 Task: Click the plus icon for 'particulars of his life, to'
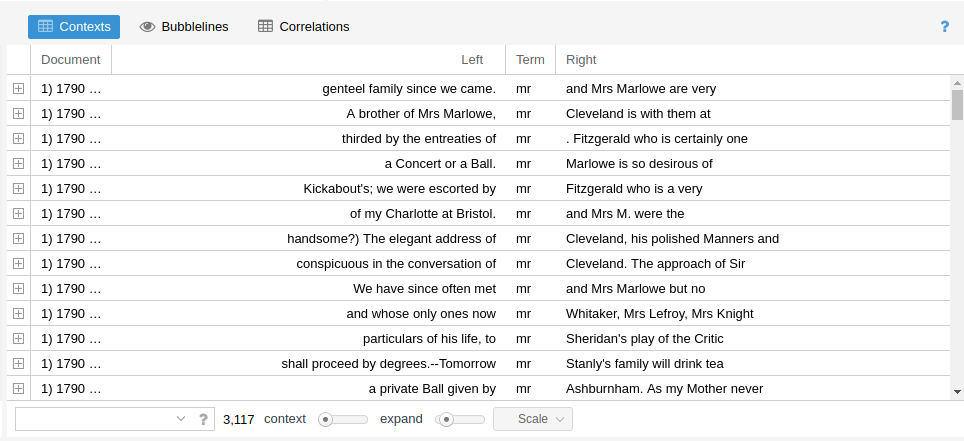(18, 338)
